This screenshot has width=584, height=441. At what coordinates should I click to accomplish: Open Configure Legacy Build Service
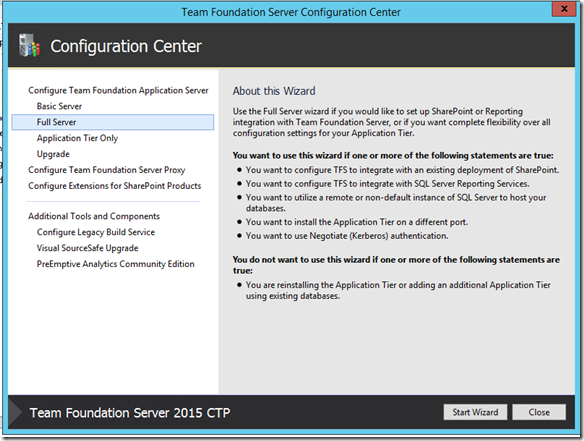pyautogui.click(x=96, y=232)
